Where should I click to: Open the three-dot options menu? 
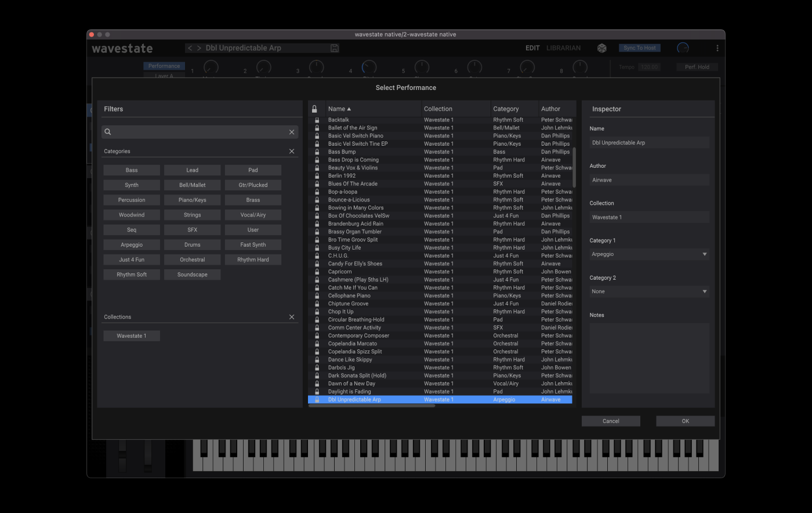pos(717,48)
